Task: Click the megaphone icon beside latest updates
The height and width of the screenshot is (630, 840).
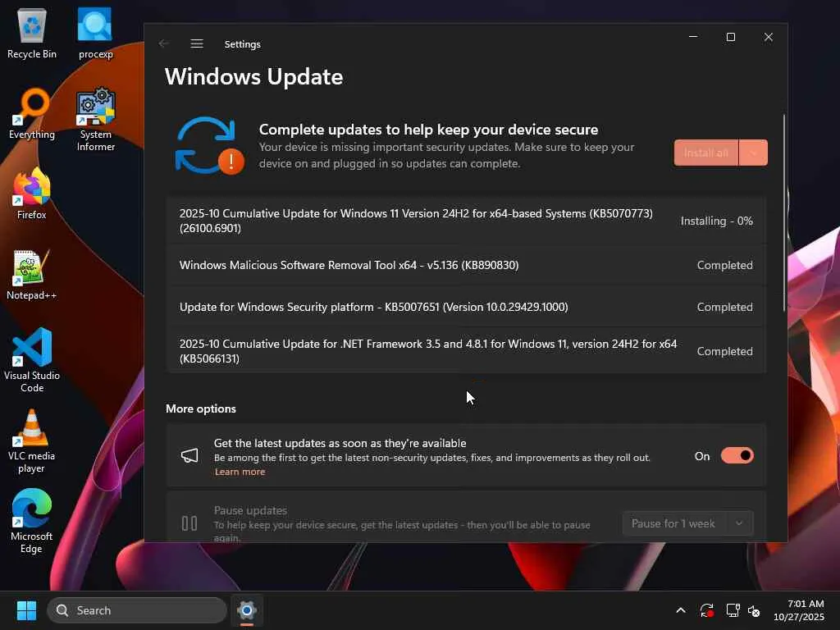Action: point(189,456)
